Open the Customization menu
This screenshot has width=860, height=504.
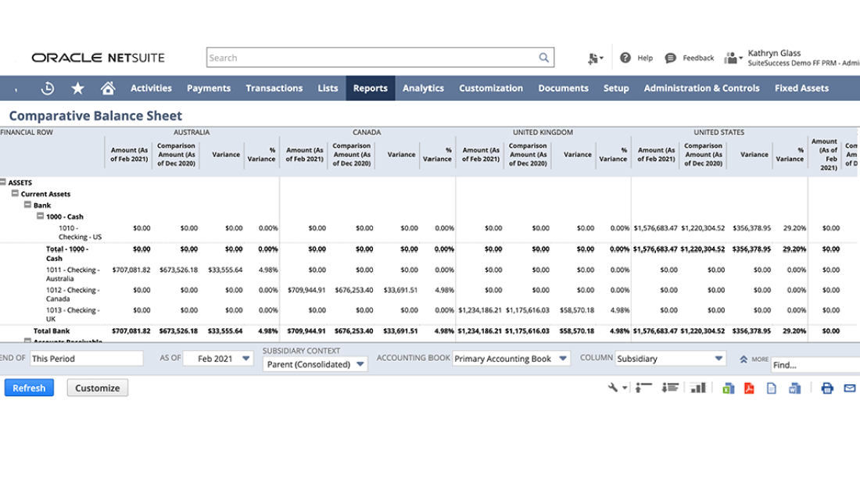tap(491, 88)
